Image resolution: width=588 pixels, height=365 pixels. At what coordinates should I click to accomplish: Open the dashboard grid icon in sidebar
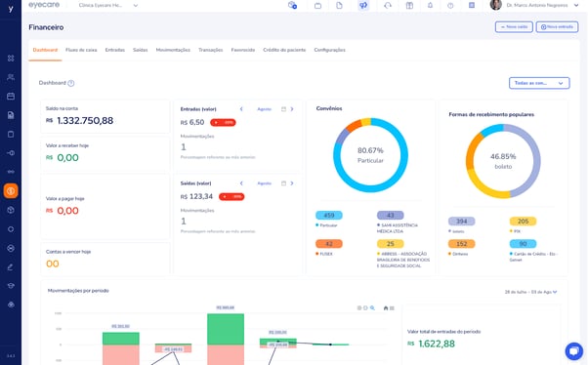click(11, 59)
